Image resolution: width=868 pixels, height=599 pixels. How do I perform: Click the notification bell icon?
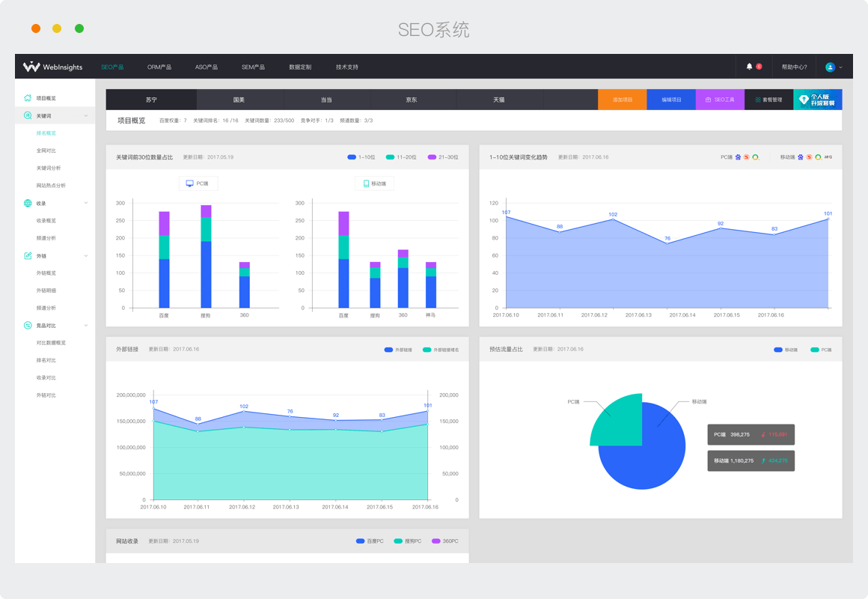(x=750, y=67)
